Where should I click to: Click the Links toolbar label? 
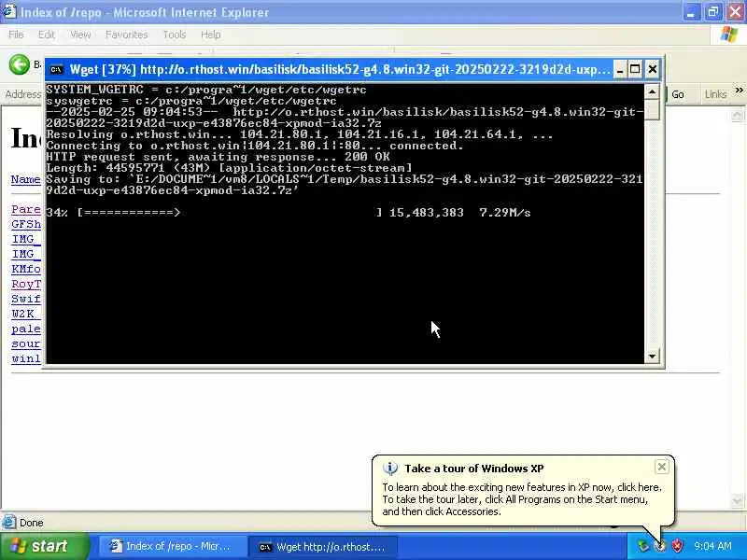[715, 94]
